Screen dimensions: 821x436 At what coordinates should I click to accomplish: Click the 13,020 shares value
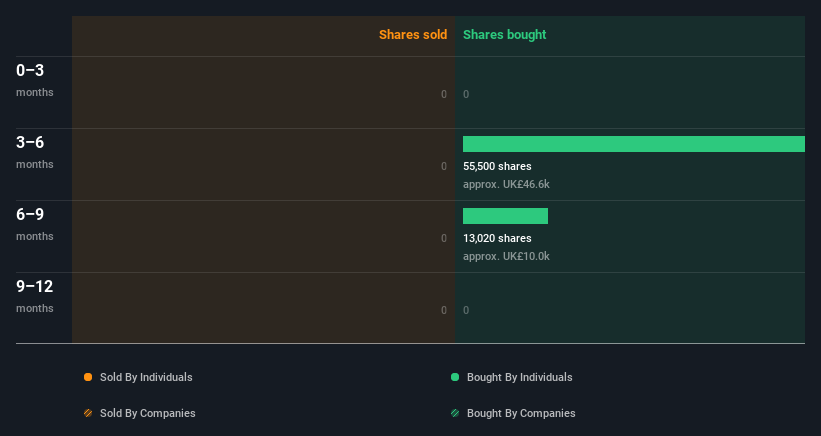(x=497, y=238)
